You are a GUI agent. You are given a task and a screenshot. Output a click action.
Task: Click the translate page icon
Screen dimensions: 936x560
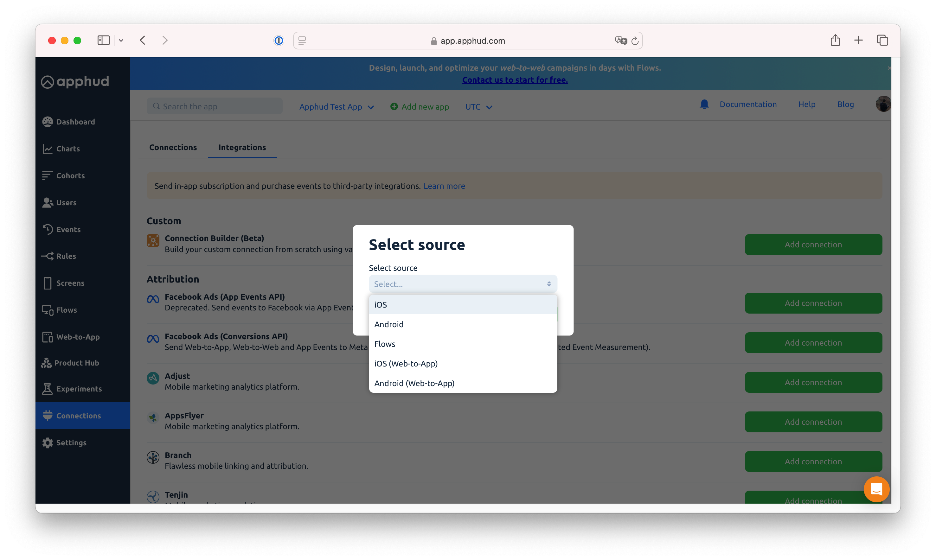[x=620, y=40]
